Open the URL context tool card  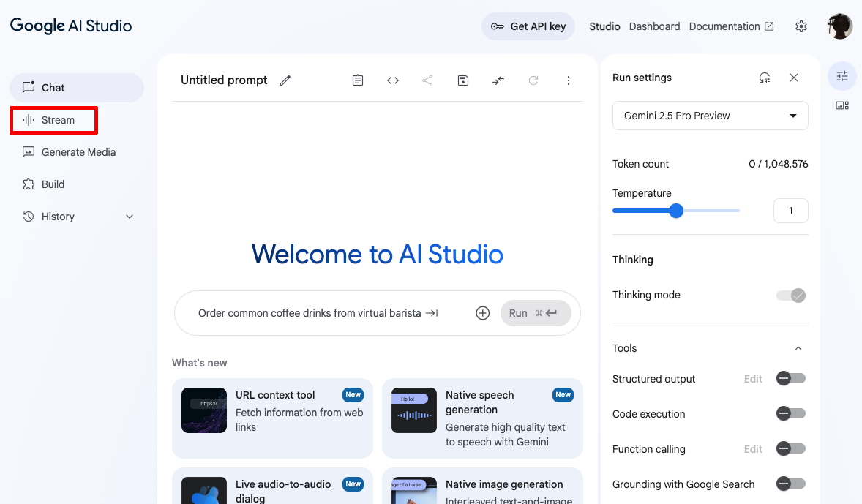click(273, 418)
